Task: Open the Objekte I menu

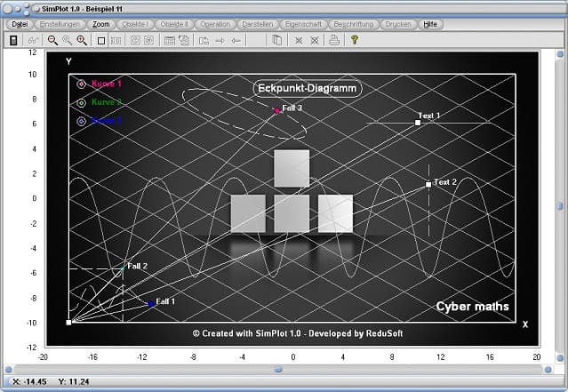Action: (135, 24)
